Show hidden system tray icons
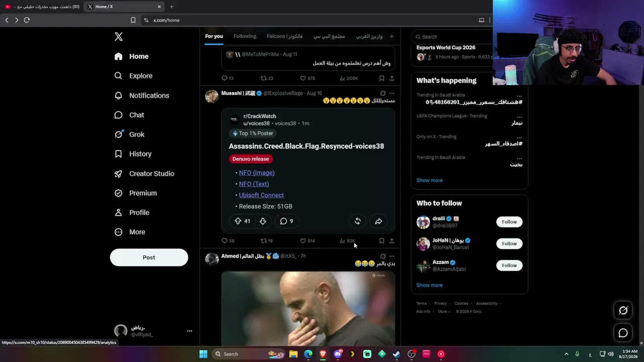644x362 pixels. click(566, 354)
